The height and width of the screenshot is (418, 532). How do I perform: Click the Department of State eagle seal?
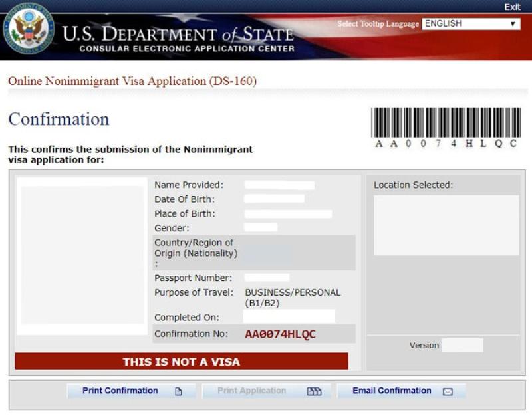coord(29,29)
